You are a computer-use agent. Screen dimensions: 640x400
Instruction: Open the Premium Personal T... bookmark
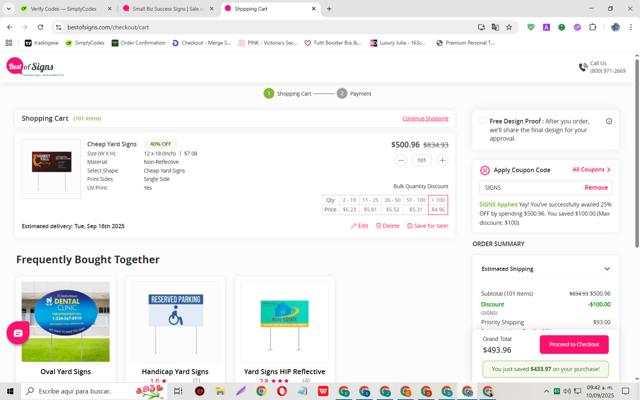pos(466,42)
